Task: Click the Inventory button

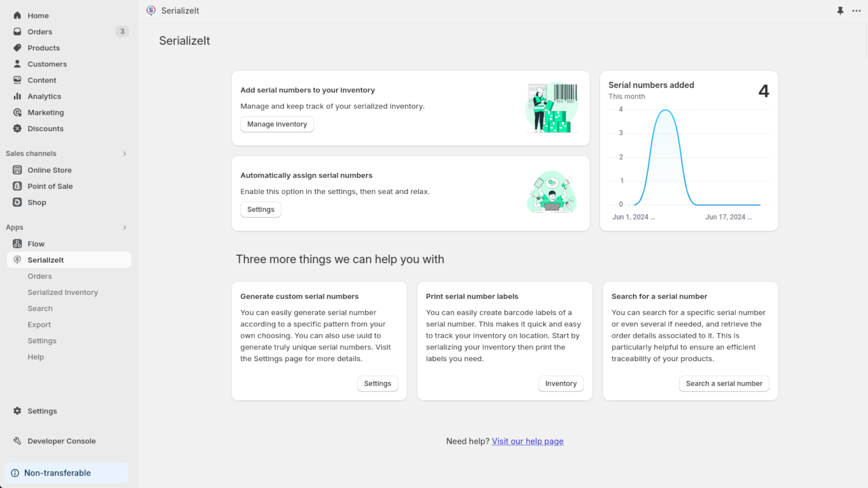Action: coord(561,383)
